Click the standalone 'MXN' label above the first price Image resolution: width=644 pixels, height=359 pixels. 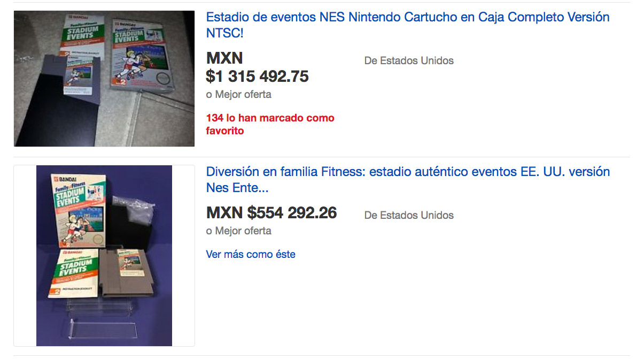click(224, 58)
